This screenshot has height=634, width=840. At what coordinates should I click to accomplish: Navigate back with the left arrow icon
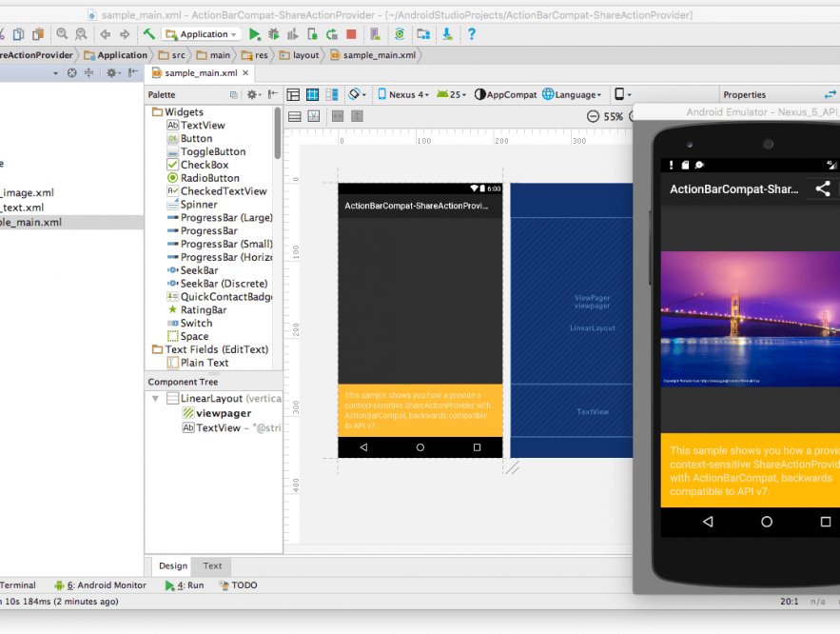click(x=106, y=34)
